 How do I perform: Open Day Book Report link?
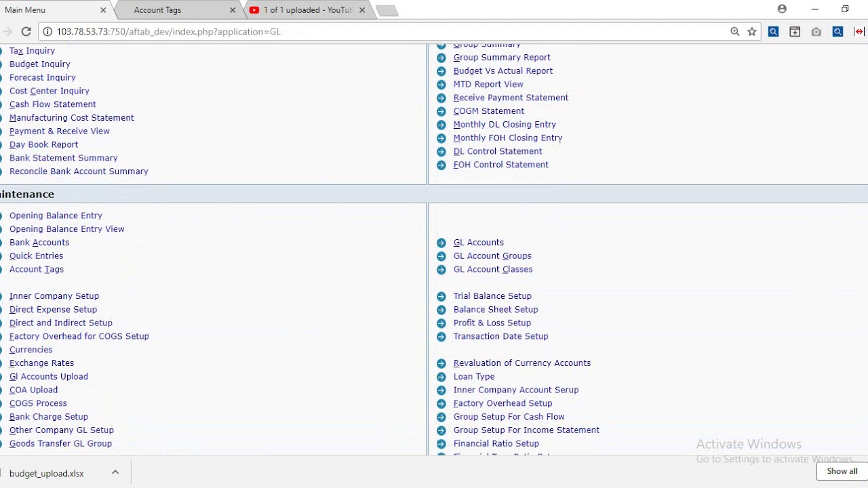point(44,144)
